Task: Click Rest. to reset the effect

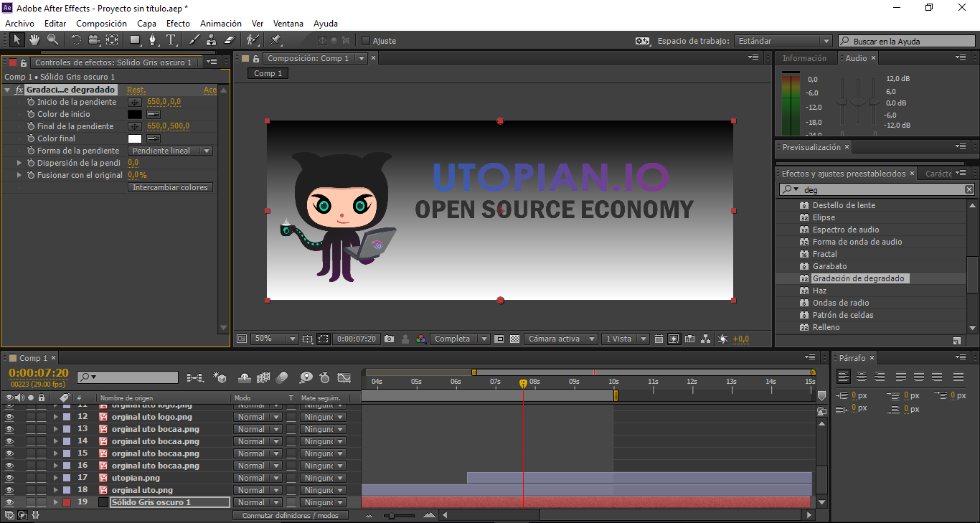Action: (x=136, y=90)
